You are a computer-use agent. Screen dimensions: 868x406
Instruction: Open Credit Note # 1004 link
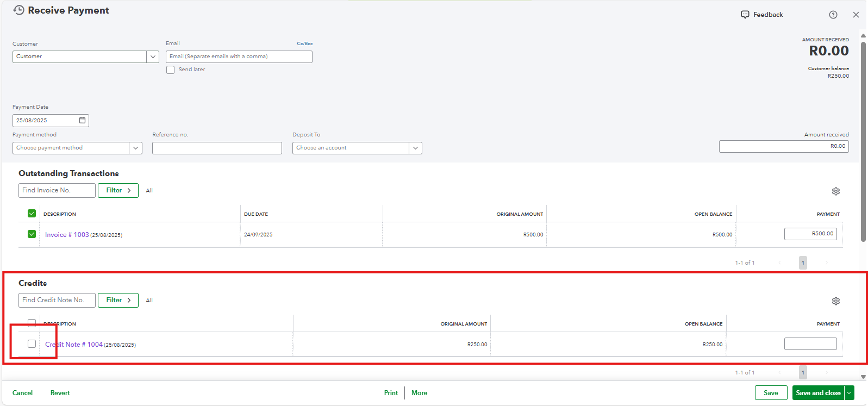pyautogui.click(x=74, y=345)
